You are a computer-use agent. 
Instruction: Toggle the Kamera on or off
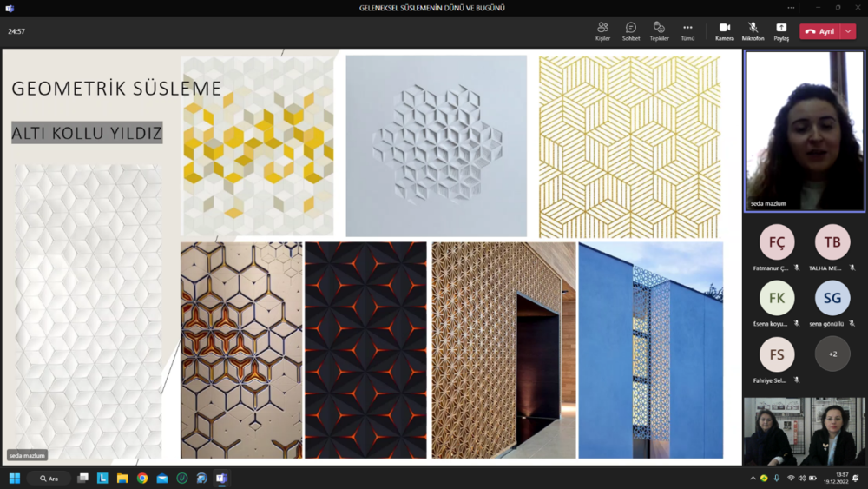(x=724, y=31)
